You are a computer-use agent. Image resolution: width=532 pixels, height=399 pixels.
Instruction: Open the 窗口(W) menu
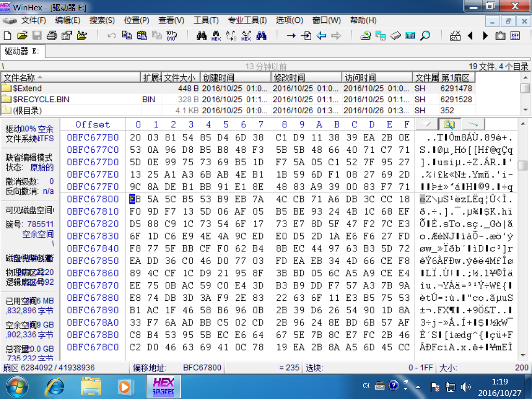click(x=326, y=20)
